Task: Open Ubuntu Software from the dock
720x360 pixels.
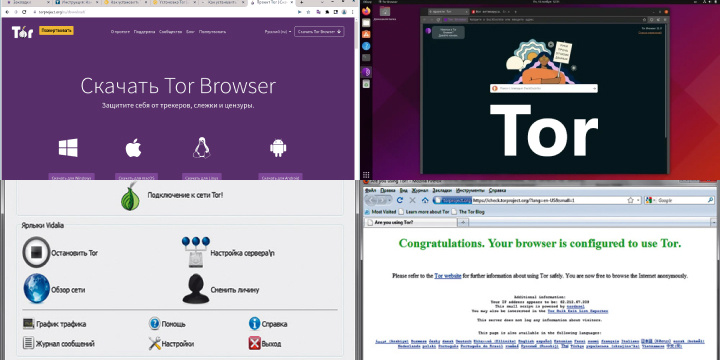Action: (366, 34)
